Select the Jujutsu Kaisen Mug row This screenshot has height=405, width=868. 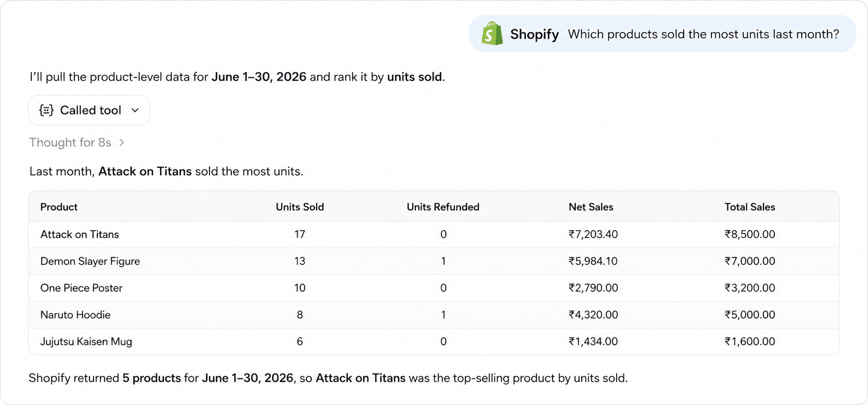434,342
